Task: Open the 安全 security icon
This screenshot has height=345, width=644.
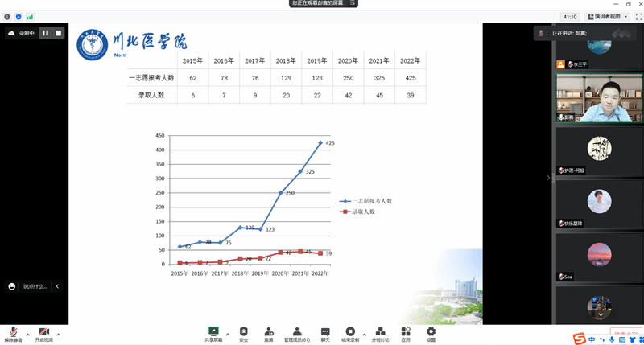Action: point(243,333)
